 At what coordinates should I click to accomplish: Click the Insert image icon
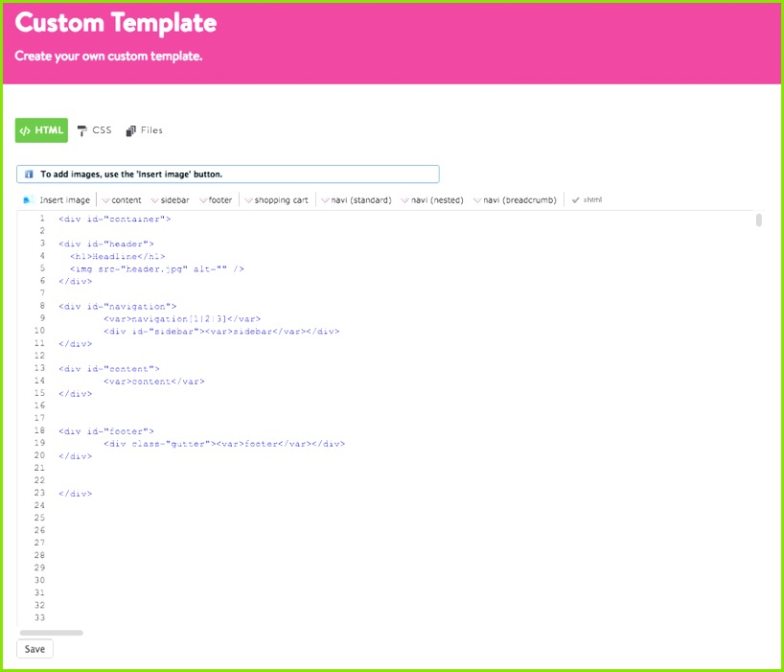click(x=29, y=200)
